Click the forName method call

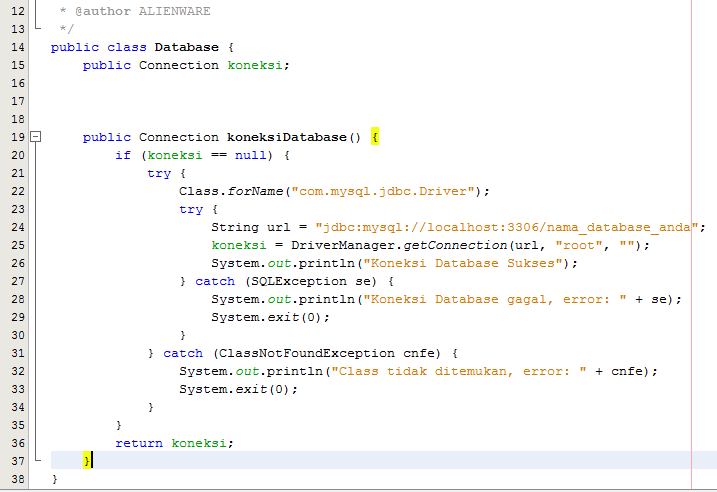pos(255,191)
